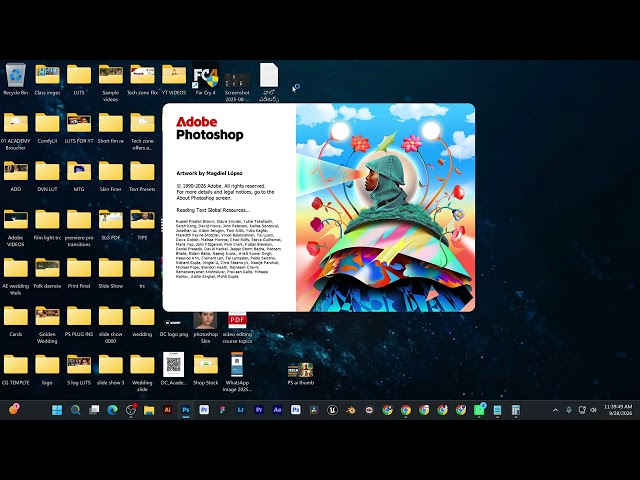640x480 pixels.
Task: Click the Photoshop splash screen artwork
Action: (385, 207)
